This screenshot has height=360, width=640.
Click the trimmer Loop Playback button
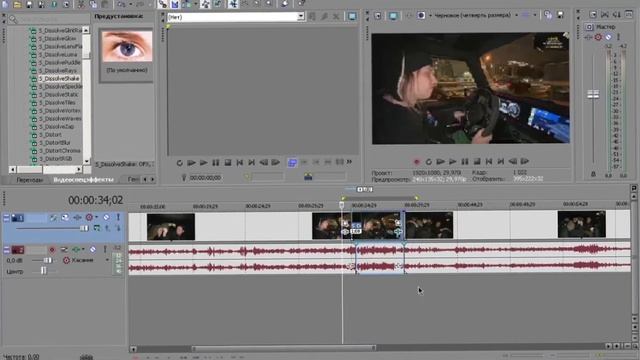click(180, 163)
